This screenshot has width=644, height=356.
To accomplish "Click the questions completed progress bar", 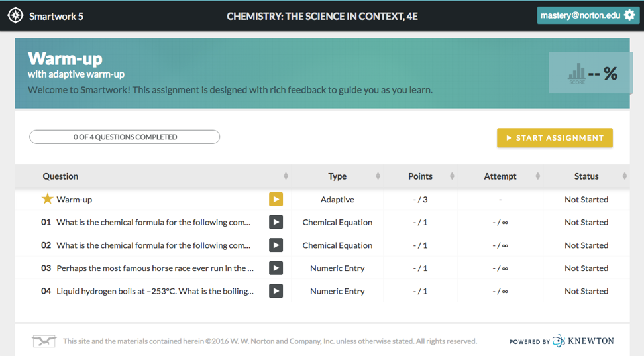I will point(125,137).
